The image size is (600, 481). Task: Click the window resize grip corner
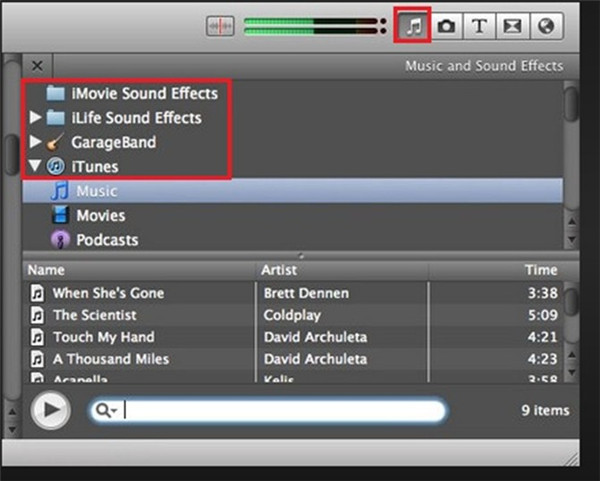pos(571,458)
